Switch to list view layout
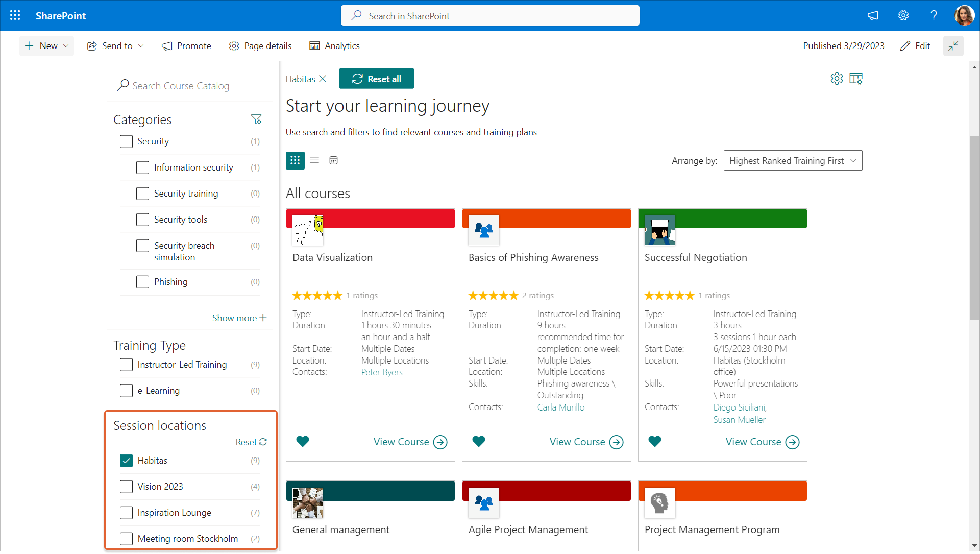Screen dimensions: 980x554 (x=314, y=160)
